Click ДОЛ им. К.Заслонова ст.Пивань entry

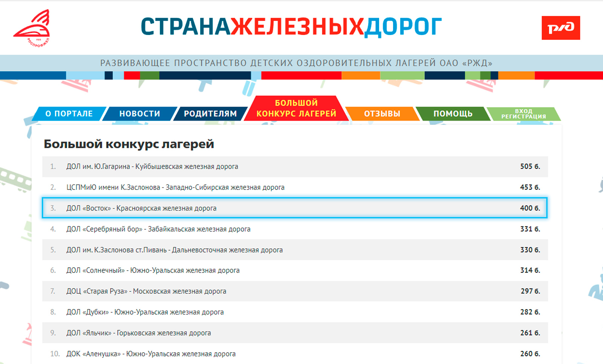[175, 250]
